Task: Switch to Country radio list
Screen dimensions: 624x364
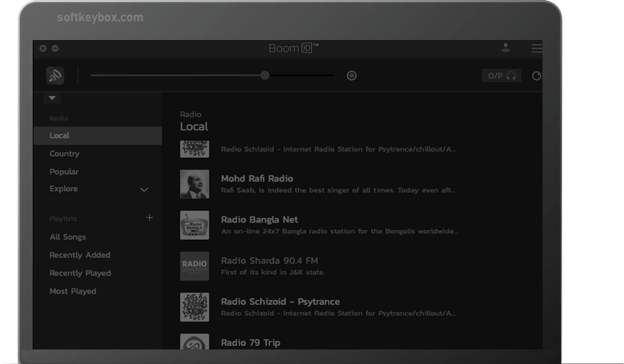Action: click(x=64, y=153)
